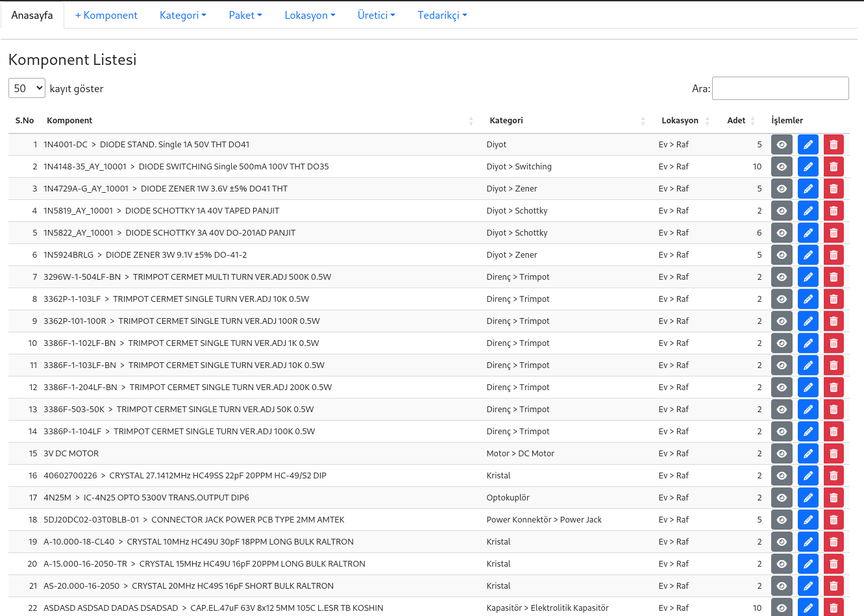This screenshot has height=616, width=864.
Task: Edit the 3362P-1-103LF trimpot record
Action: [x=808, y=299]
